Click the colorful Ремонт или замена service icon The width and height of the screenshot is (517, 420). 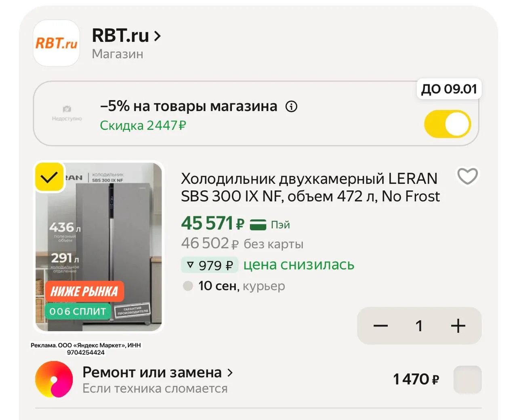tap(54, 379)
